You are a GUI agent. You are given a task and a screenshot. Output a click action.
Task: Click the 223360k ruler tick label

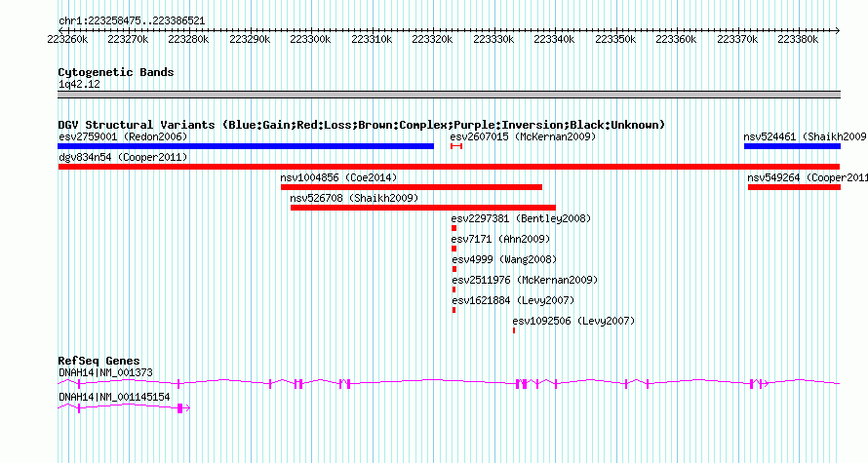point(676,39)
